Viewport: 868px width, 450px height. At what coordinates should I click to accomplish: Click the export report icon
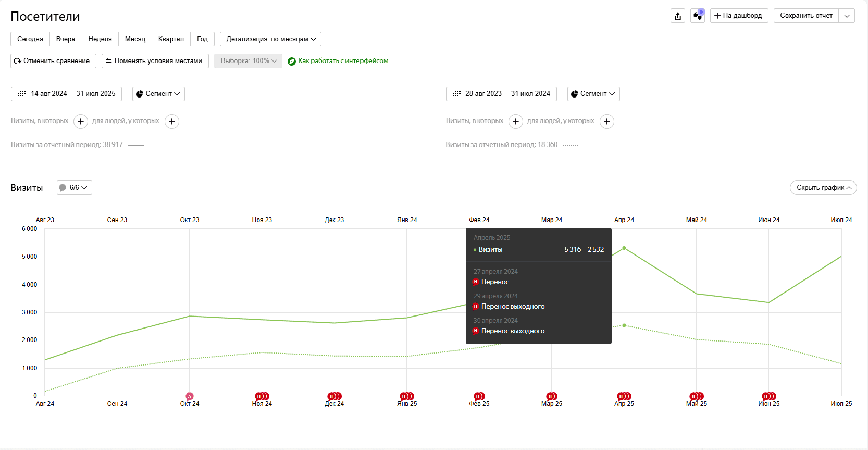click(677, 16)
